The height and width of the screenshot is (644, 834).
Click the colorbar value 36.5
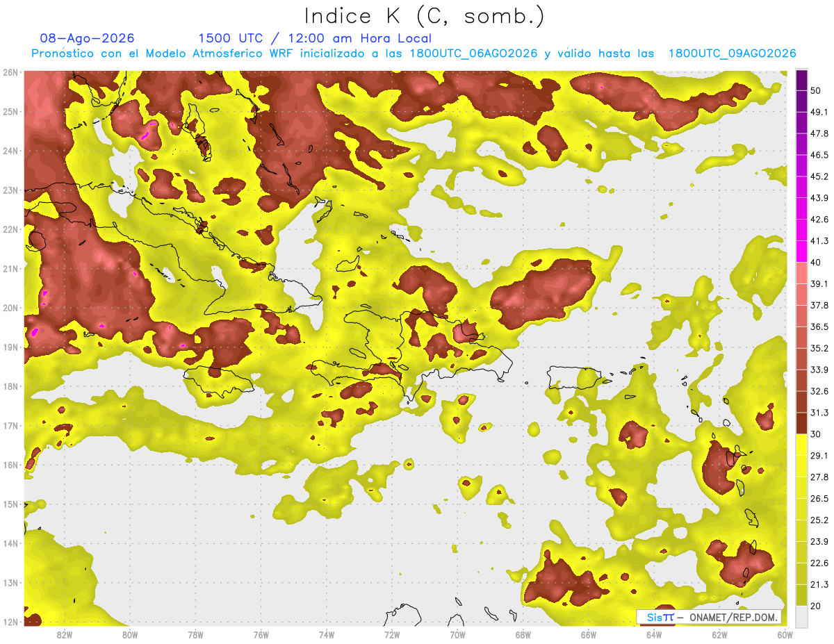[819, 327]
